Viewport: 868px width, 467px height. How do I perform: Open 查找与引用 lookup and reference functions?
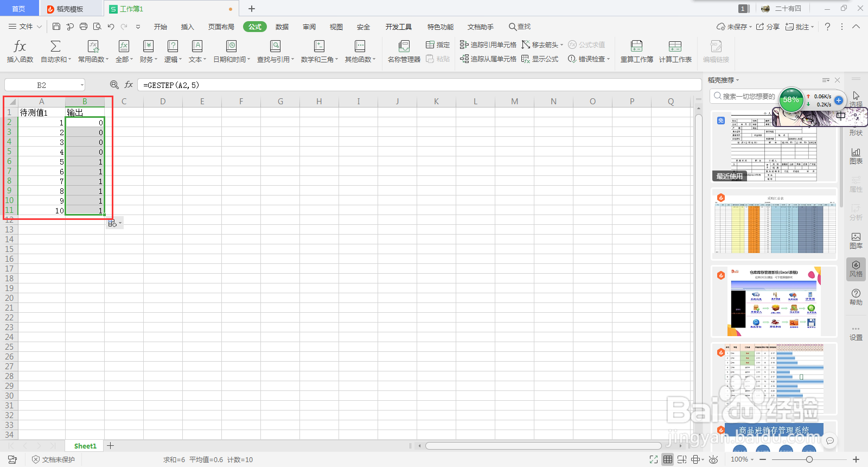(276, 52)
